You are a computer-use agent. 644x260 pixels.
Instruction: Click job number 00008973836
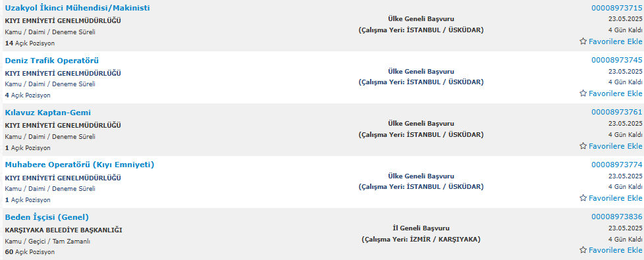pos(617,217)
